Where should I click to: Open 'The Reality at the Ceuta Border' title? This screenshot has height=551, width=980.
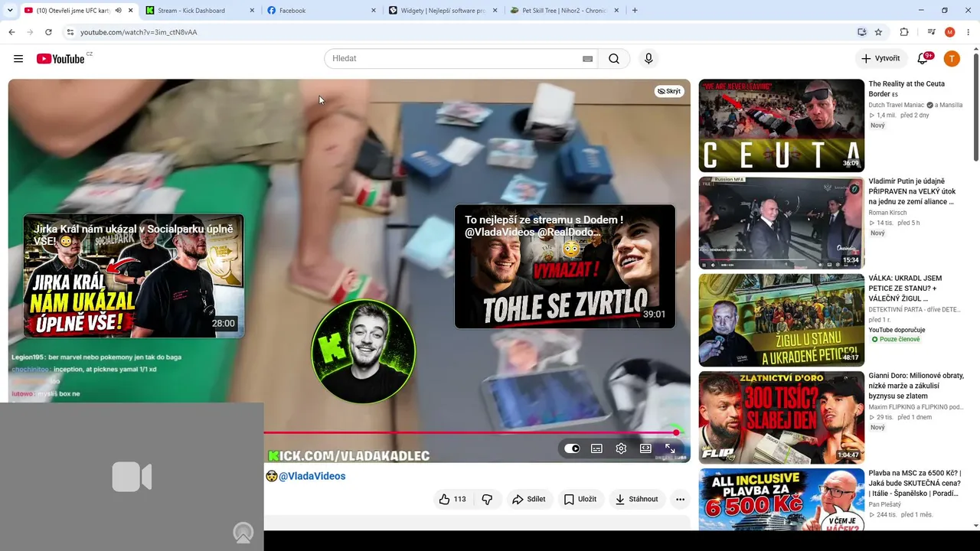[906, 89]
